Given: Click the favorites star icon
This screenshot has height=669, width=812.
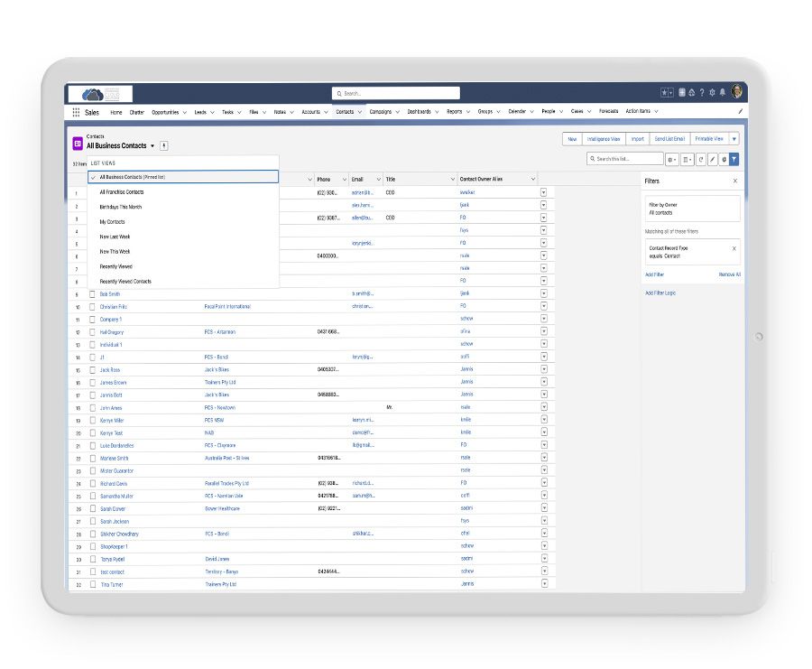Looking at the screenshot, I should [x=664, y=93].
